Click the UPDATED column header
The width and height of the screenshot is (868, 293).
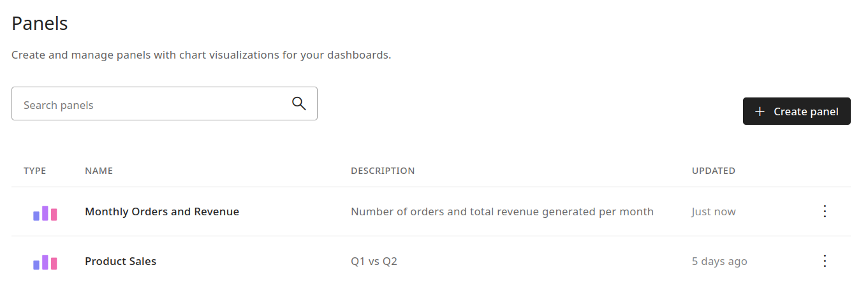coord(714,171)
